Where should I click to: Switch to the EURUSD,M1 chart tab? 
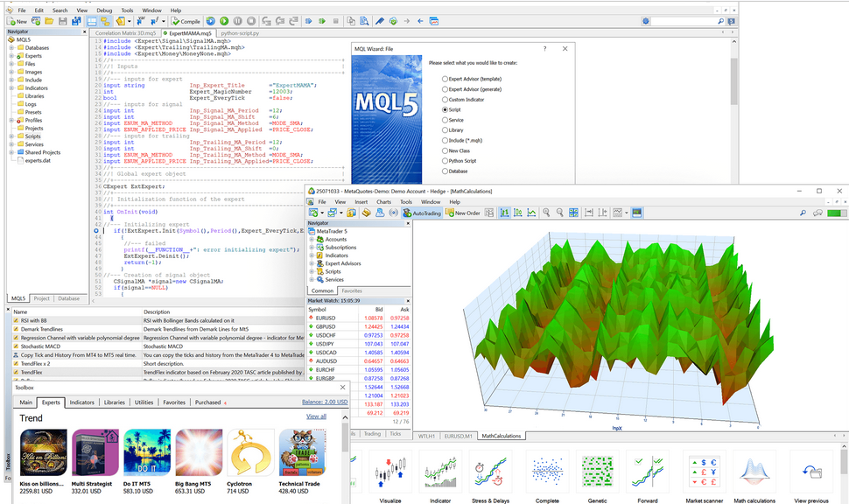click(x=458, y=436)
